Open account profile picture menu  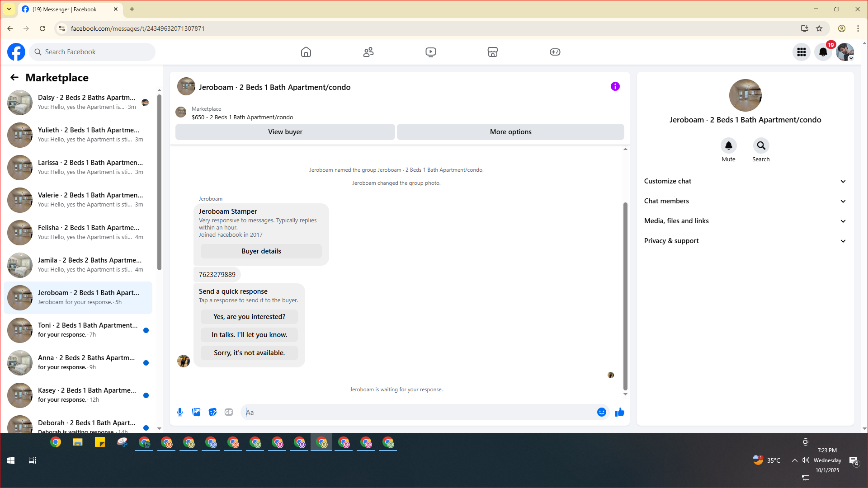pos(845,52)
